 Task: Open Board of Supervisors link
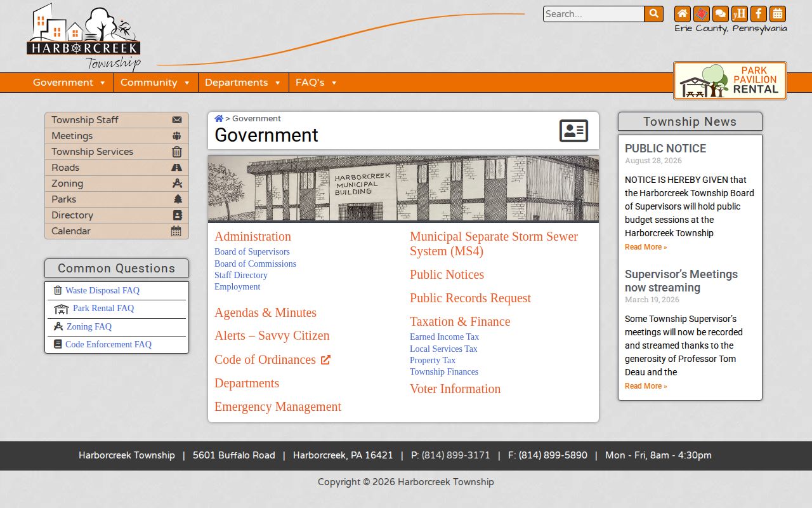click(252, 251)
